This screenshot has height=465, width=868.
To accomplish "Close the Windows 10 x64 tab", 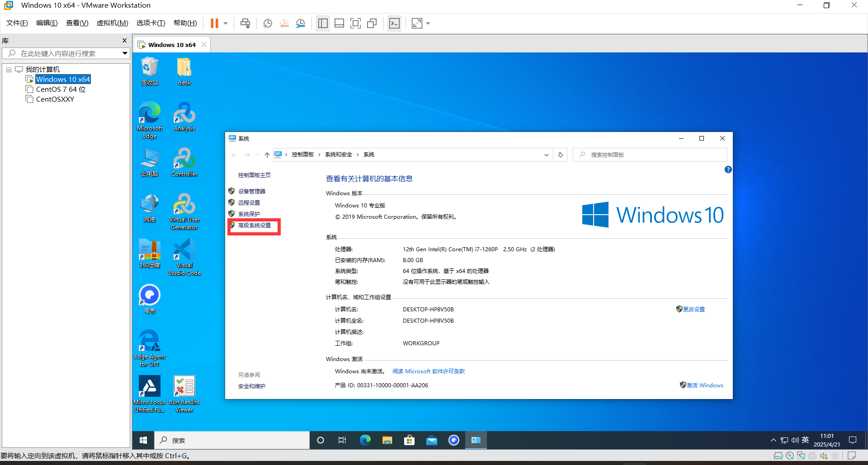I will (x=204, y=45).
